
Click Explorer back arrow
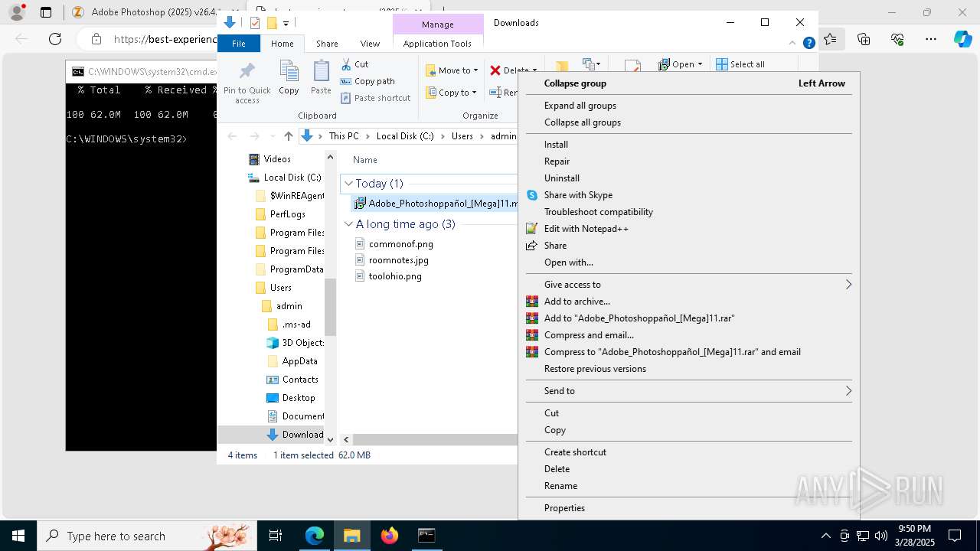click(x=232, y=136)
